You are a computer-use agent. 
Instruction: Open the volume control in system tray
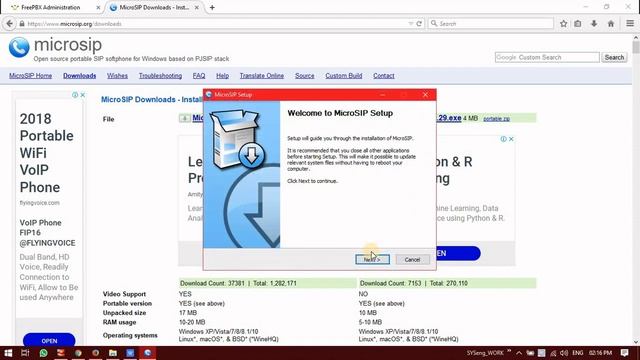564,353
